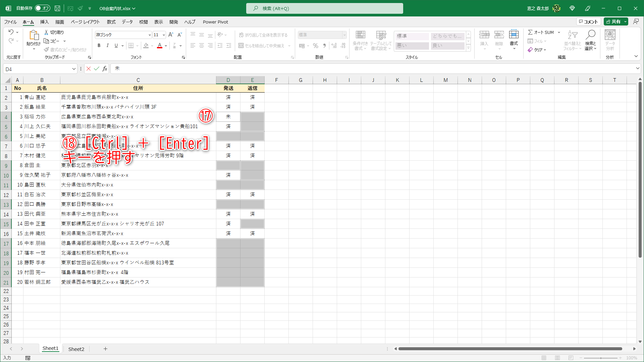Open the ページ レイアウト ribbon tab

click(x=85, y=22)
